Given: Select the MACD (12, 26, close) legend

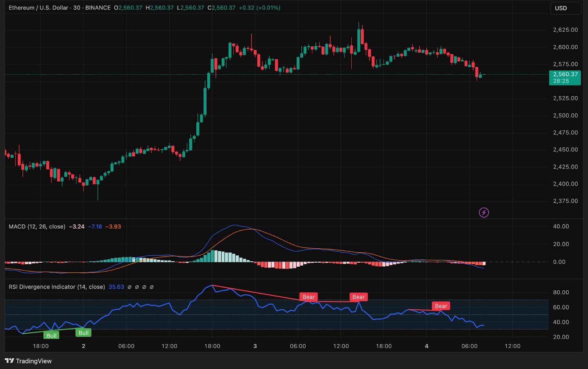Looking at the screenshot, I should coord(37,227).
